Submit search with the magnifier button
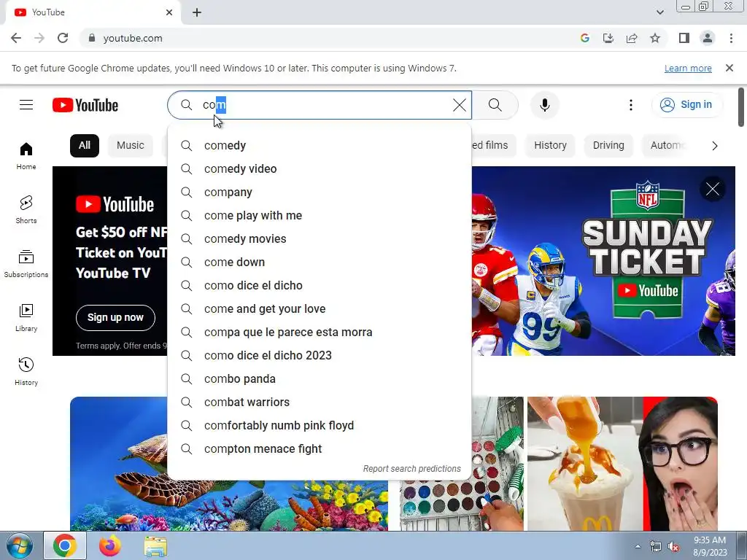 (x=495, y=105)
